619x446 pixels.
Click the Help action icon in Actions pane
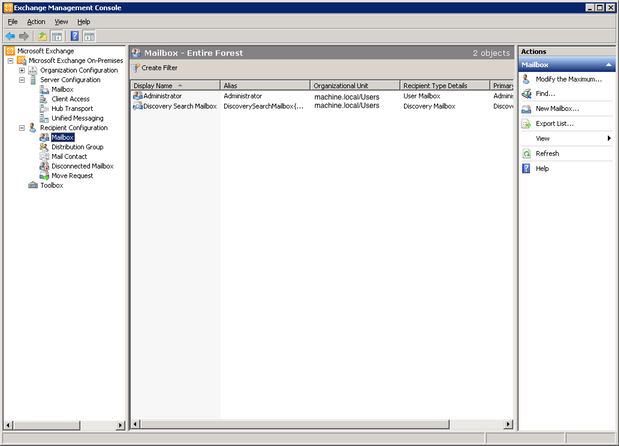click(526, 169)
